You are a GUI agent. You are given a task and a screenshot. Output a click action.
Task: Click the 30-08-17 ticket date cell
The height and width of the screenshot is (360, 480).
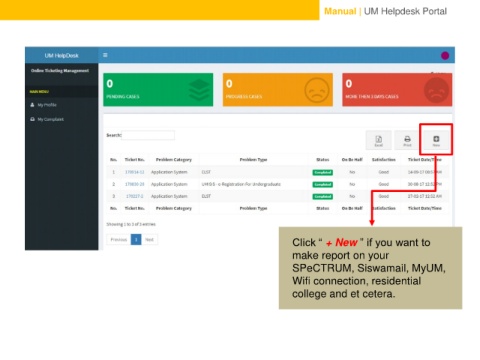425,184
